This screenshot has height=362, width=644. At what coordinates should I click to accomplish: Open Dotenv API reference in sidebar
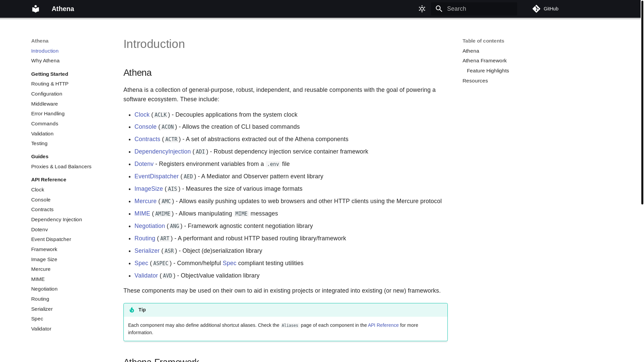point(40,230)
